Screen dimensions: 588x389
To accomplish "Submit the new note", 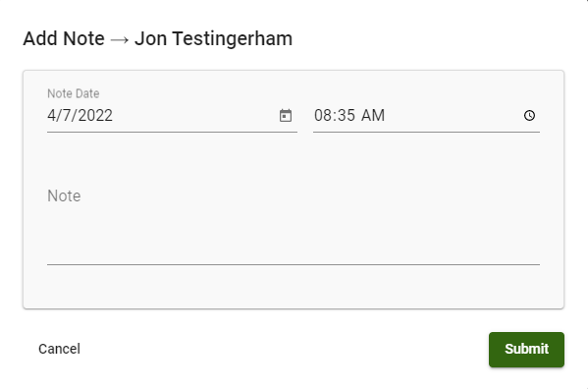I will (526, 350).
